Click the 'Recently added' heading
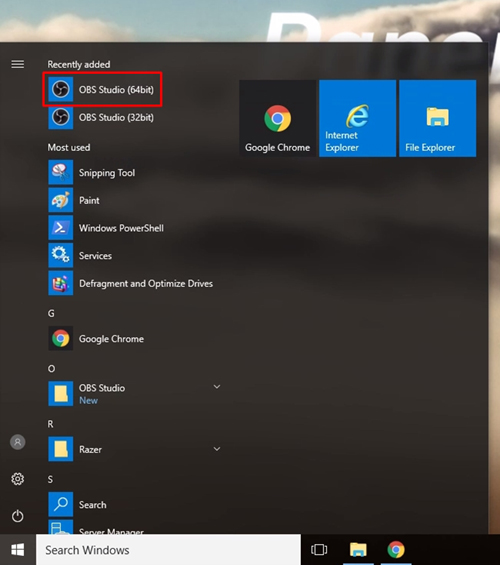The width and height of the screenshot is (500, 565). (x=79, y=64)
